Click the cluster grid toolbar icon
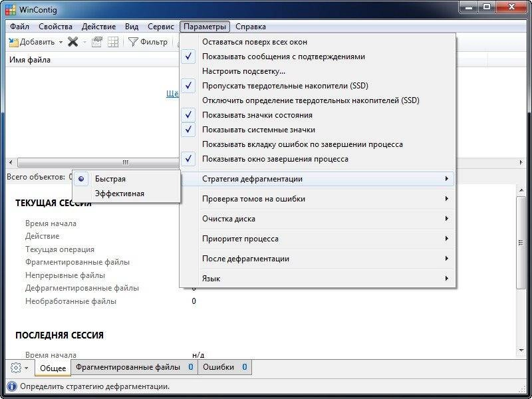 [113, 42]
